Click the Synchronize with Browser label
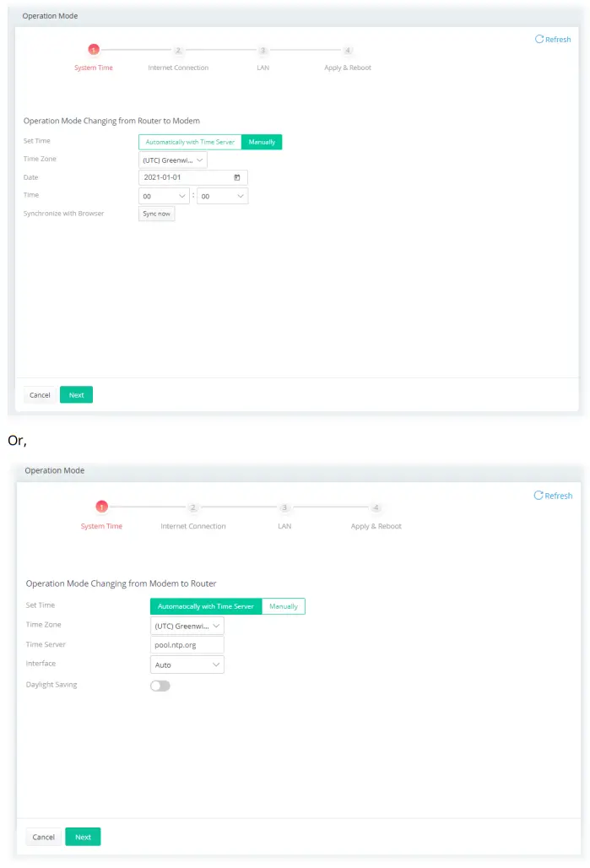 click(x=63, y=214)
